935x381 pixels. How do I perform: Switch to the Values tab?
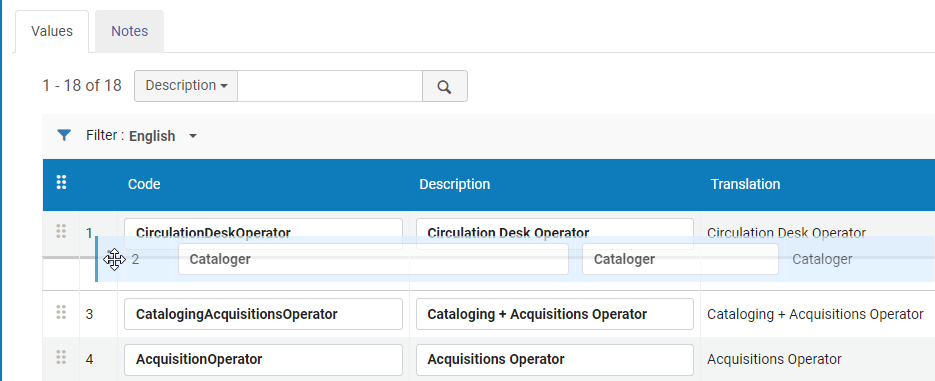[x=52, y=31]
